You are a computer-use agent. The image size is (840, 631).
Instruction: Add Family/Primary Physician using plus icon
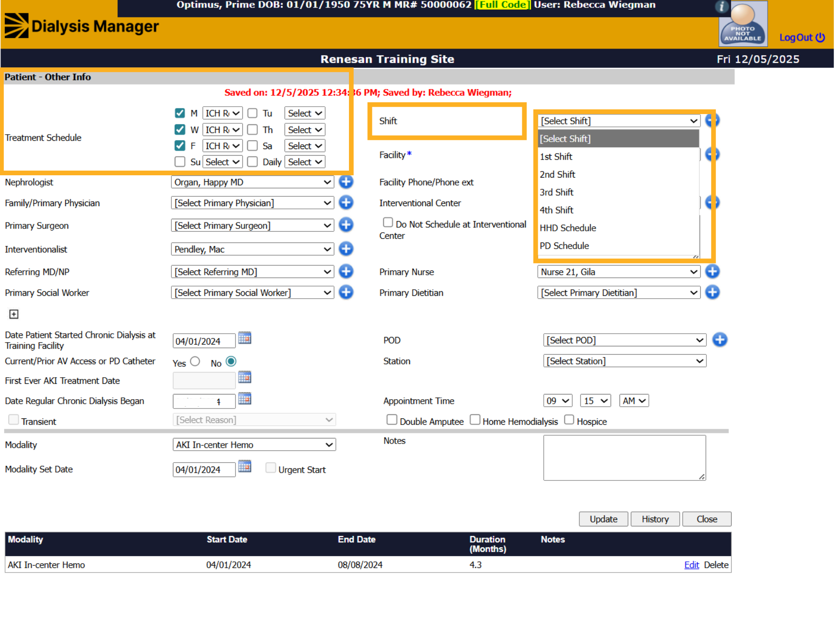pos(346,202)
